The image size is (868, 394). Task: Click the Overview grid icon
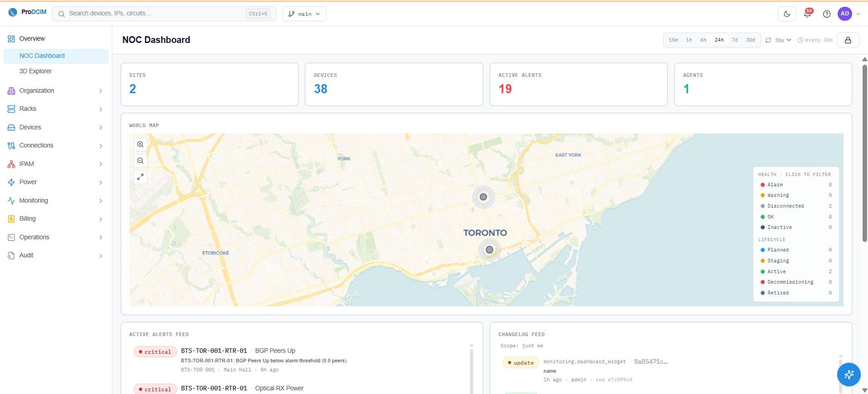coord(11,39)
